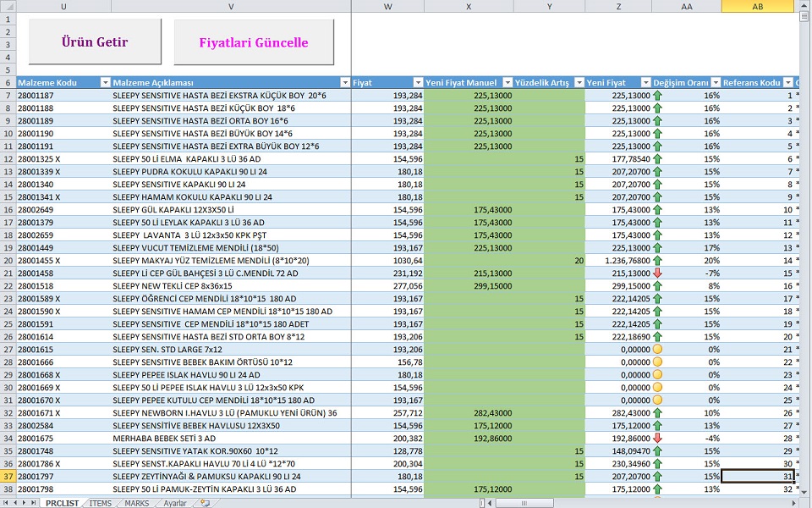812x508 pixels.
Task: Click the green up arrow for 28001748
Action: [x=657, y=451]
